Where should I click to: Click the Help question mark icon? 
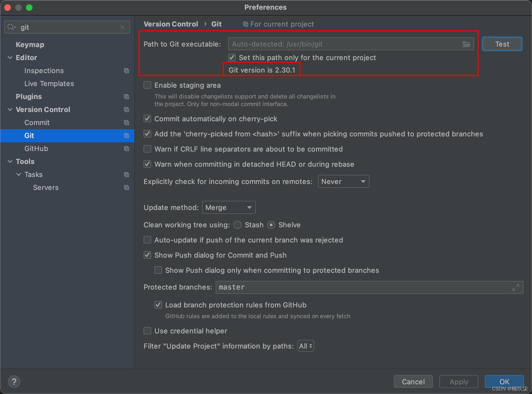coord(14,381)
